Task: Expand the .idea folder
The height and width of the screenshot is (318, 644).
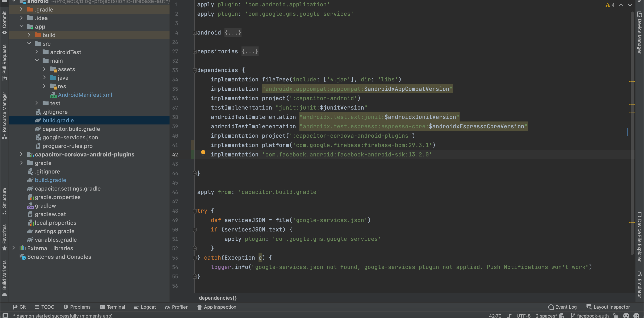Action: pos(21,18)
